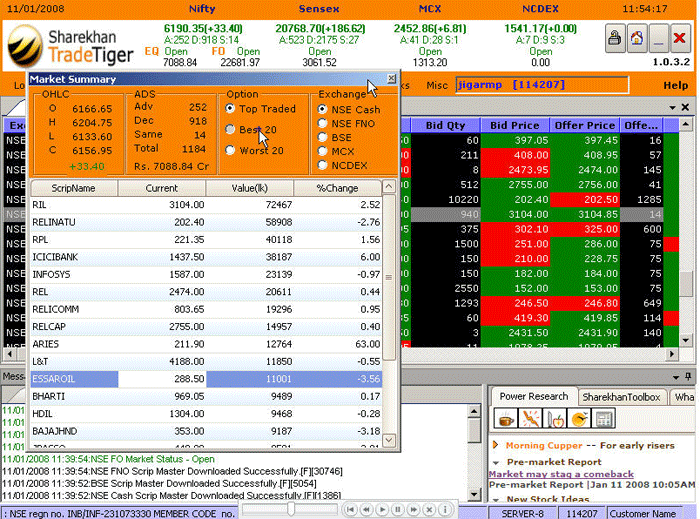The height and width of the screenshot is (519, 700).
Task: Click the jigarmp user ID field
Action: [x=542, y=85]
